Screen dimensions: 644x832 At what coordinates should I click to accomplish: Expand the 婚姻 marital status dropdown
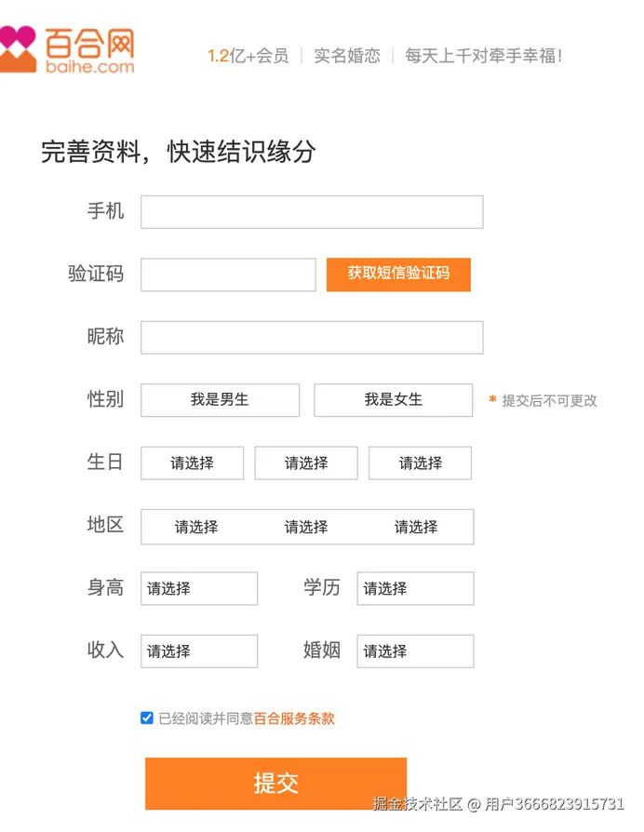pyautogui.click(x=415, y=651)
